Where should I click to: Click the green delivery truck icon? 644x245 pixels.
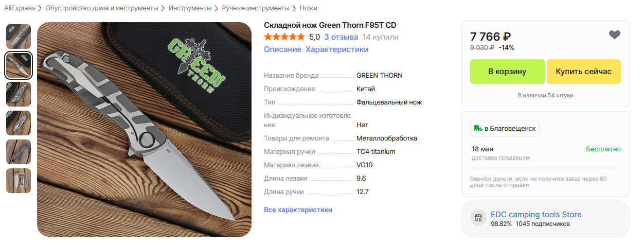pos(478,128)
